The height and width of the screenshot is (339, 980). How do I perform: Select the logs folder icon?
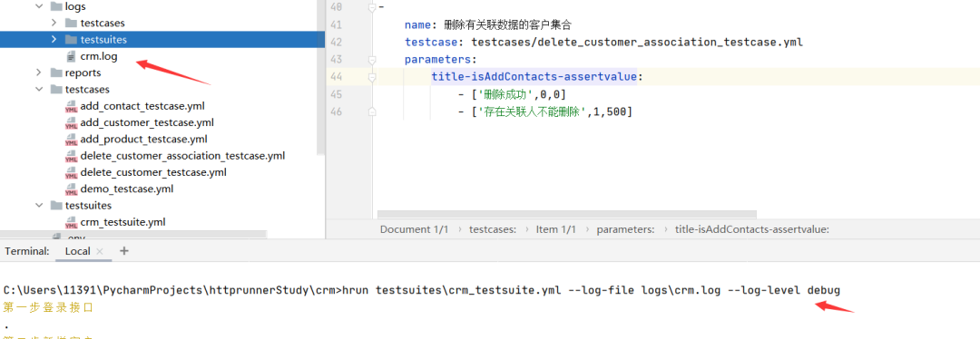55,7
